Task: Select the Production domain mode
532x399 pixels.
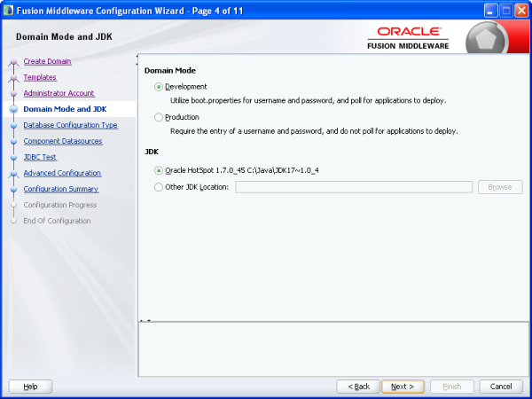Action: pos(159,117)
